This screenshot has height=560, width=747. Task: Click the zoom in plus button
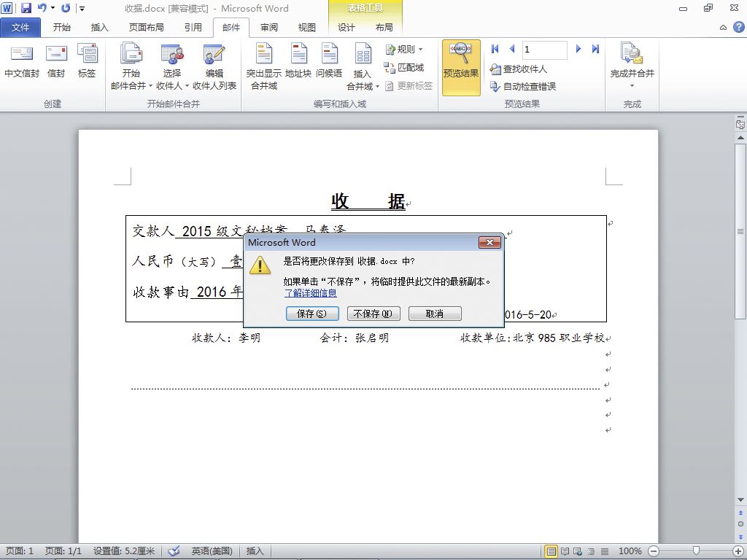[738, 551]
